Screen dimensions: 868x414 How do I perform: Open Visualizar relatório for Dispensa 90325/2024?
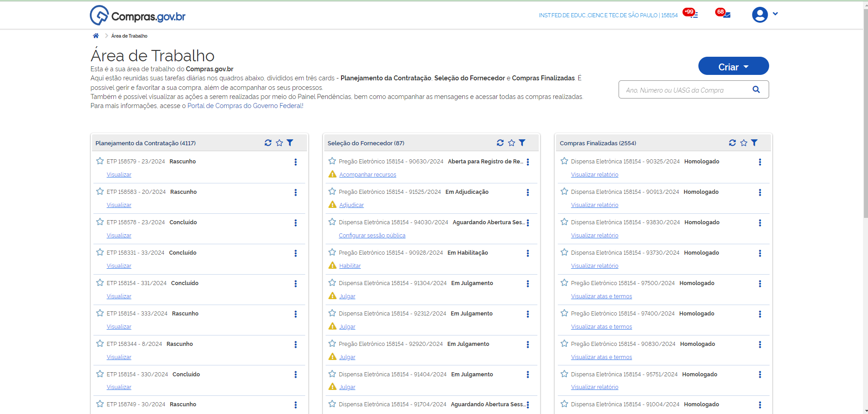[595, 175]
